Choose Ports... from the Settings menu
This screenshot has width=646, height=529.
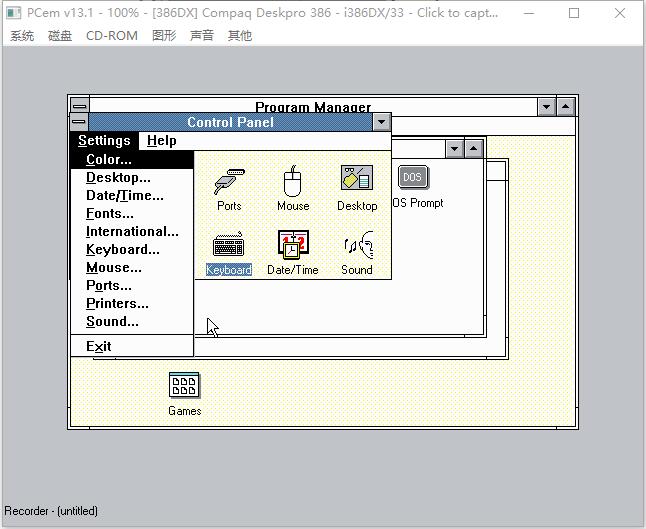tap(132, 286)
